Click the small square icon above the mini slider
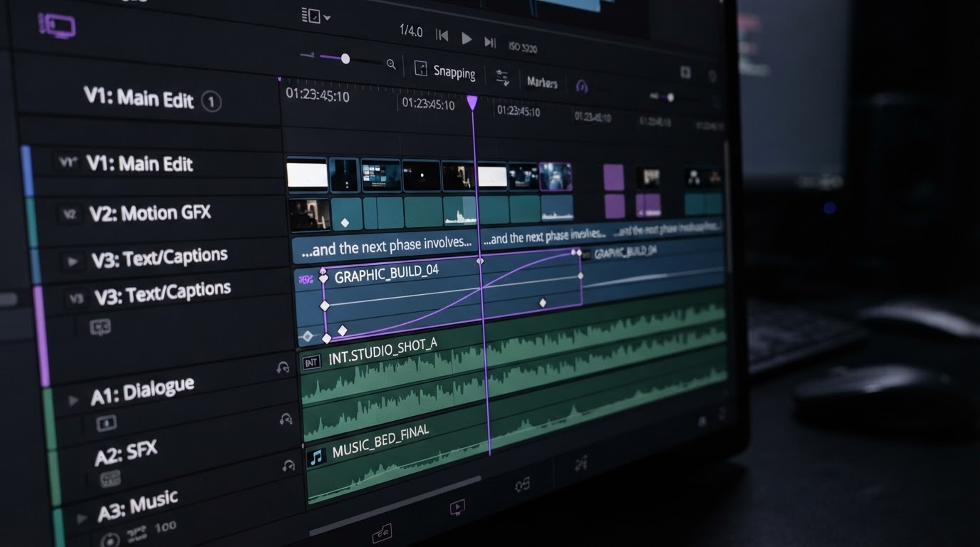The height and width of the screenshot is (547, 980). (685, 73)
